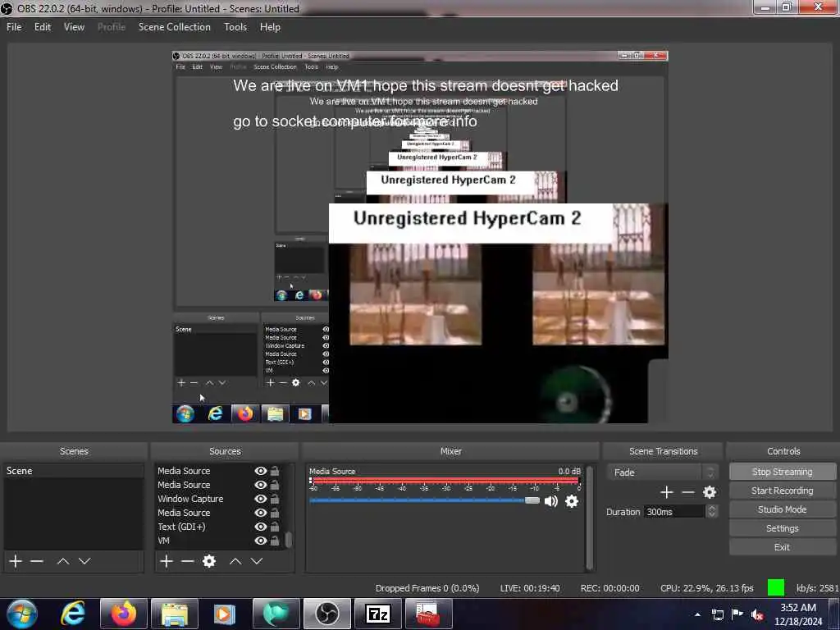Enable Studio Mode
The width and height of the screenshot is (840, 630).
(x=782, y=509)
